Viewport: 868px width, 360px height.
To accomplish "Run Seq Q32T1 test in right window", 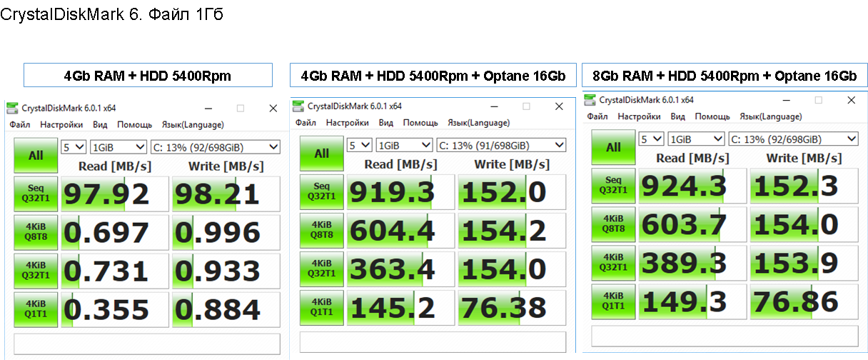I will (x=613, y=186).
